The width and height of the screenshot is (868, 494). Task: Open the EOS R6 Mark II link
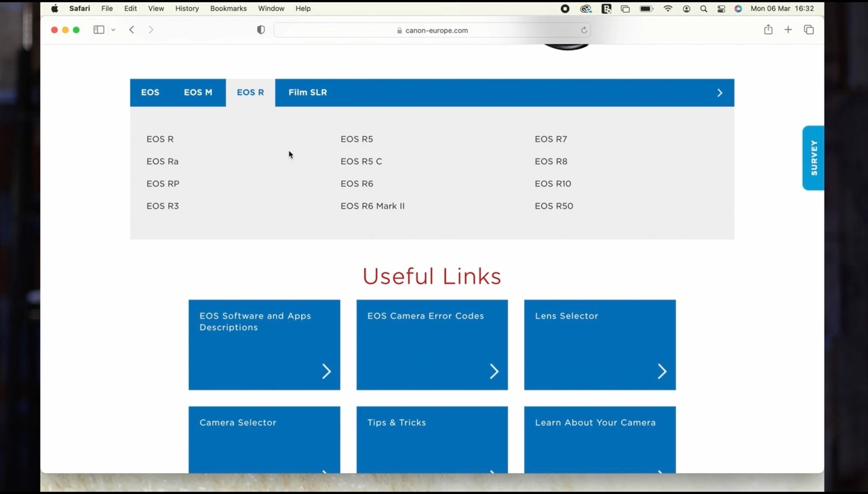tap(372, 206)
